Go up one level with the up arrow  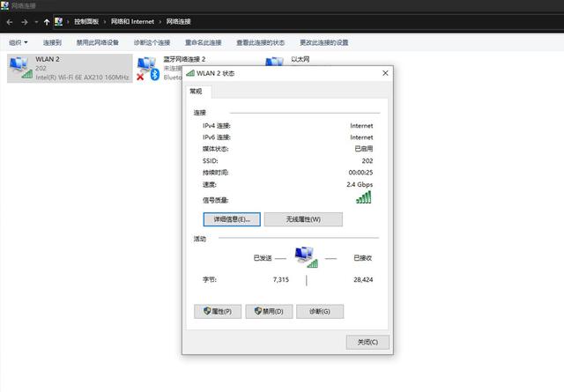tap(47, 20)
